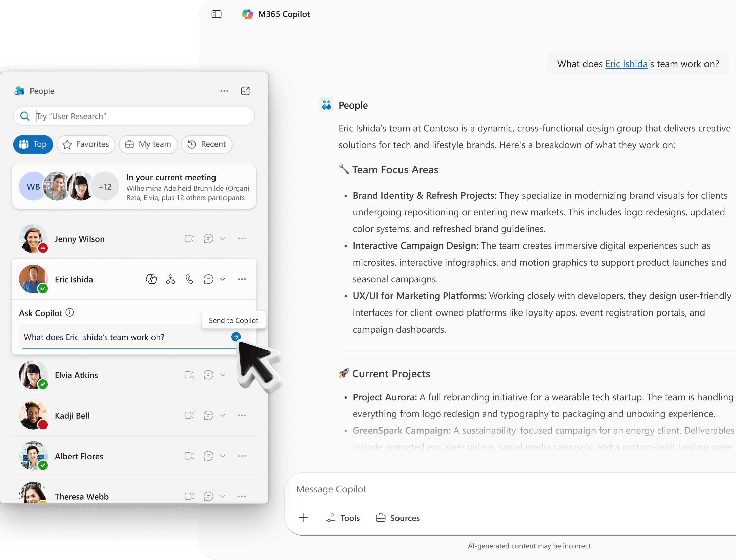The image size is (736, 560).
Task: Click the Team Focus Areas heading
Action: (x=395, y=170)
